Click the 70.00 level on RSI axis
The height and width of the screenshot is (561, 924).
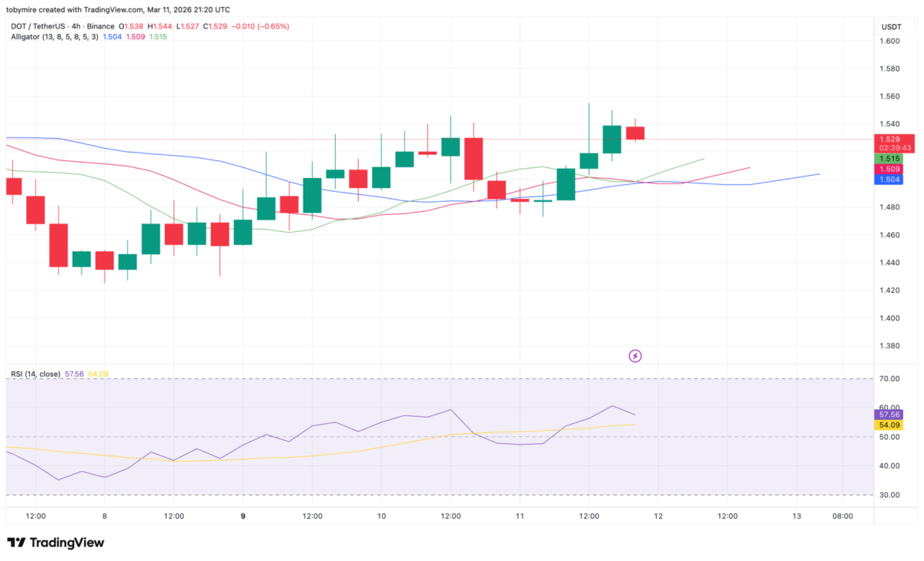891,379
